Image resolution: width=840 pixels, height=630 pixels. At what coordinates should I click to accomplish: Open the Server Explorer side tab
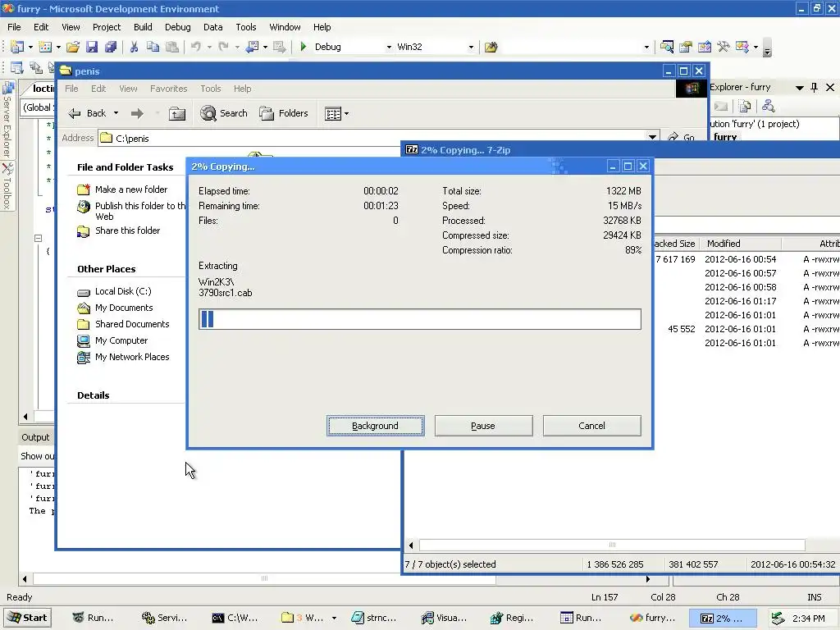pyautogui.click(x=7, y=120)
